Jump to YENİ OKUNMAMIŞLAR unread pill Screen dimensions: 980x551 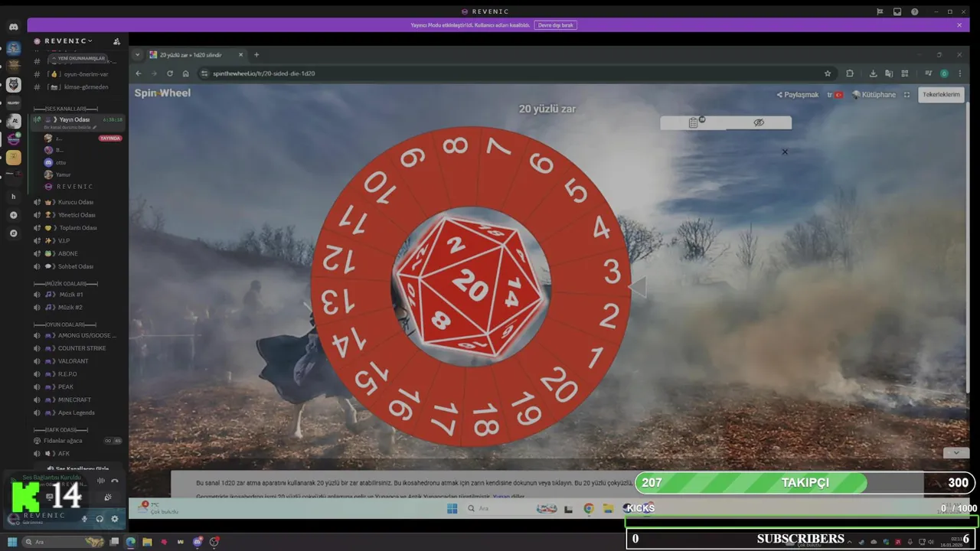(x=77, y=58)
